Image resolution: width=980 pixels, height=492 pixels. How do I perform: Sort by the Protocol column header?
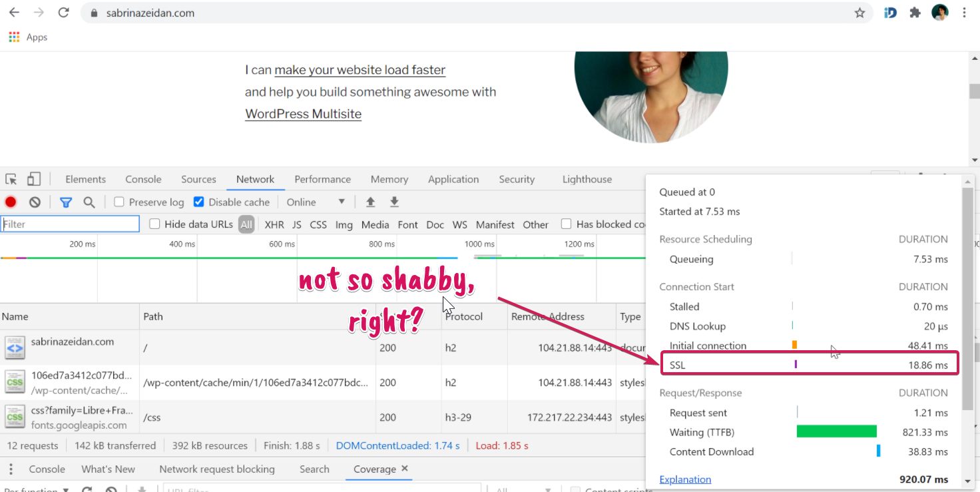pos(474,317)
